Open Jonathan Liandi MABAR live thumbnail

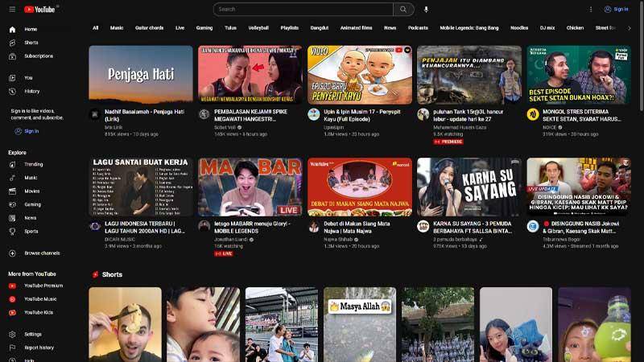coord(250,187)
